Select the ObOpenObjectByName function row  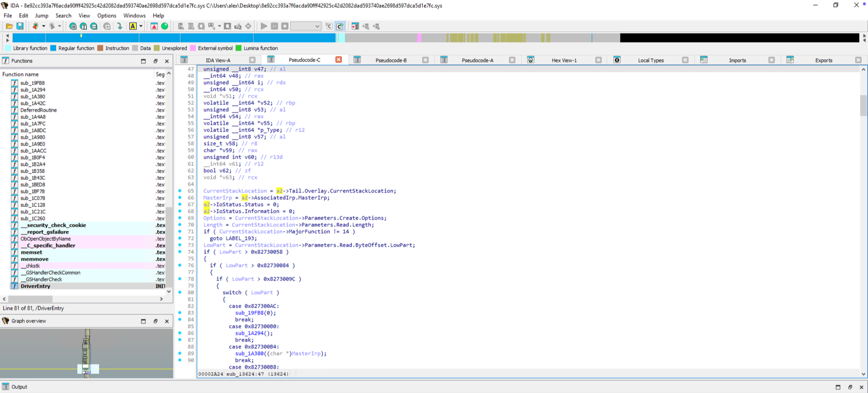click(x=88, y=239)
